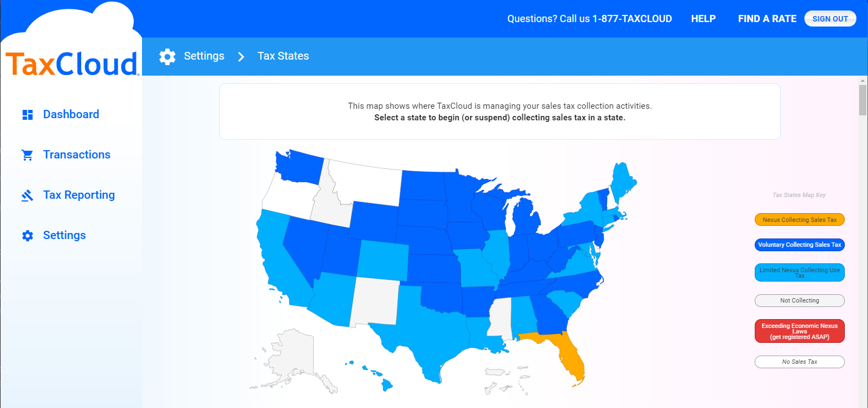This screenshot has width=868, height=408.
Task: Click the HELP link in header
Action: point(703,19)
